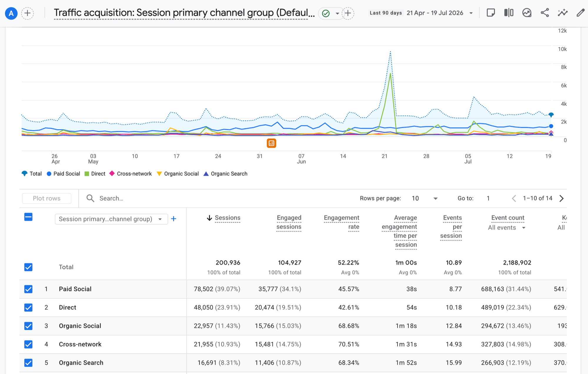Open the report status dropdown arrow
This screenshot has width=588, height=374.
[337, 13]
